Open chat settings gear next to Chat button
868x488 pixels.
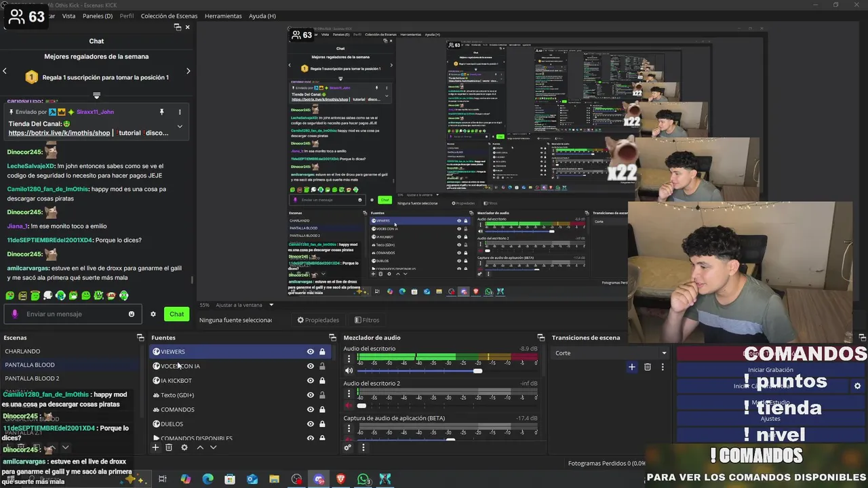click(153, 314)
